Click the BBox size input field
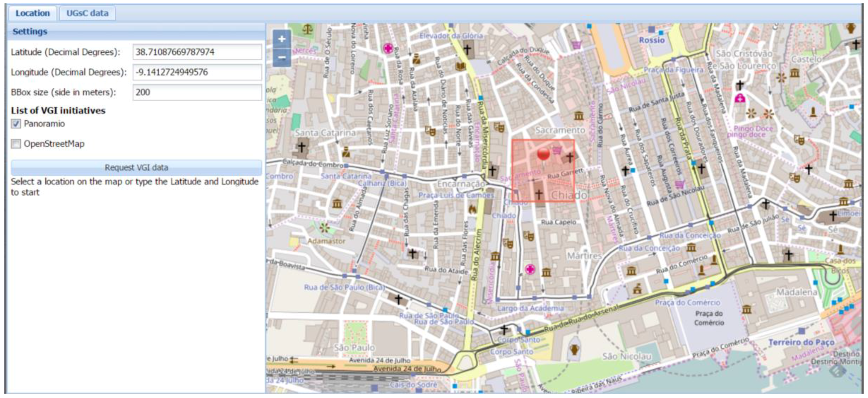 197,92
